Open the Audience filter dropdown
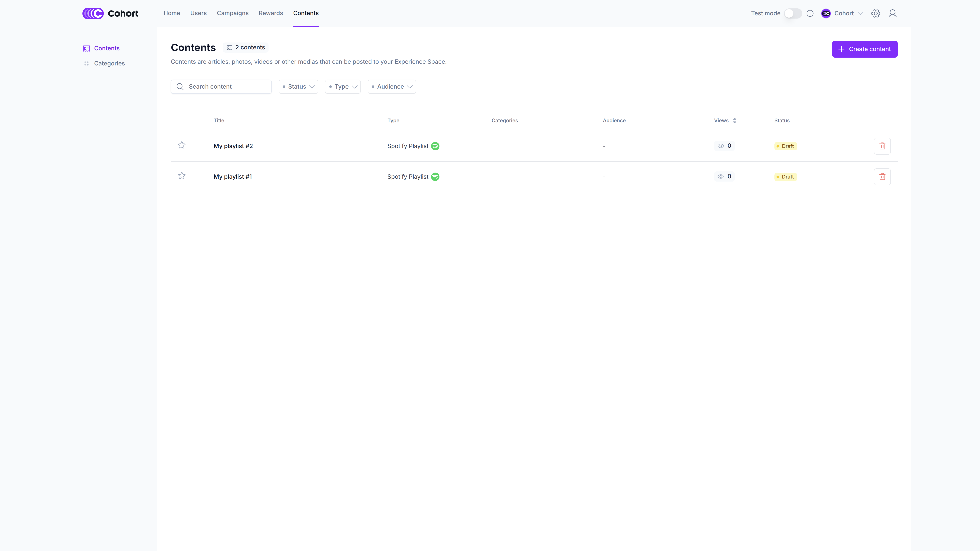 (391, 87)
